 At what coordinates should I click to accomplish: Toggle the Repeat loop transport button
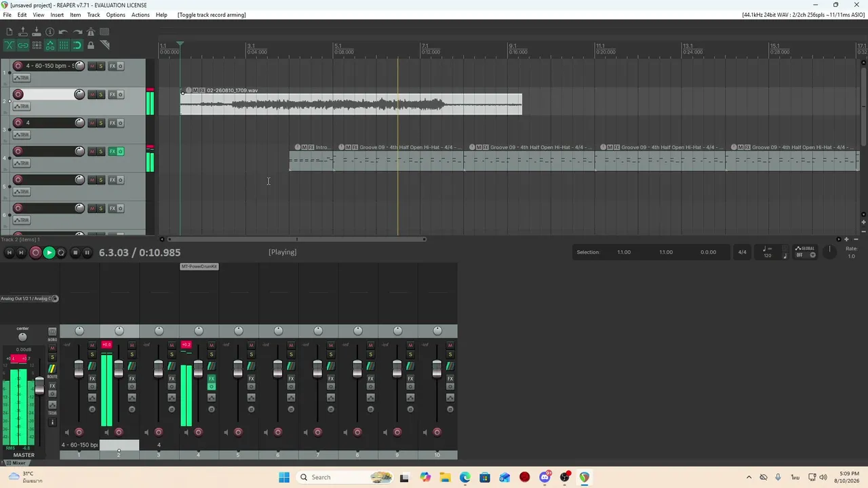point(61,252)
